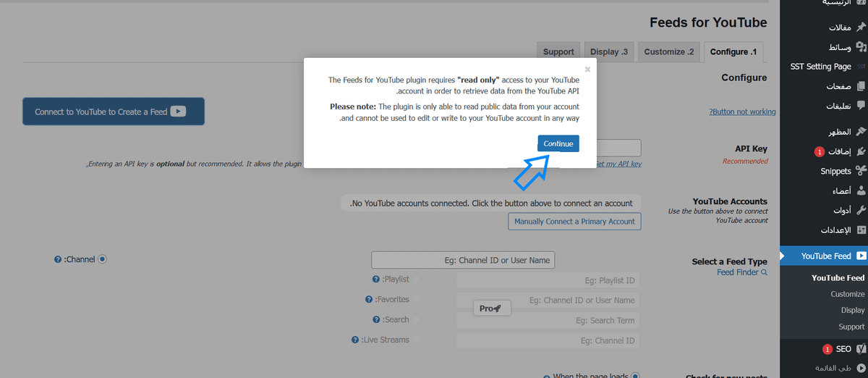Open the Support submenu item
The image size is (868, 378).
pos(851,327)
